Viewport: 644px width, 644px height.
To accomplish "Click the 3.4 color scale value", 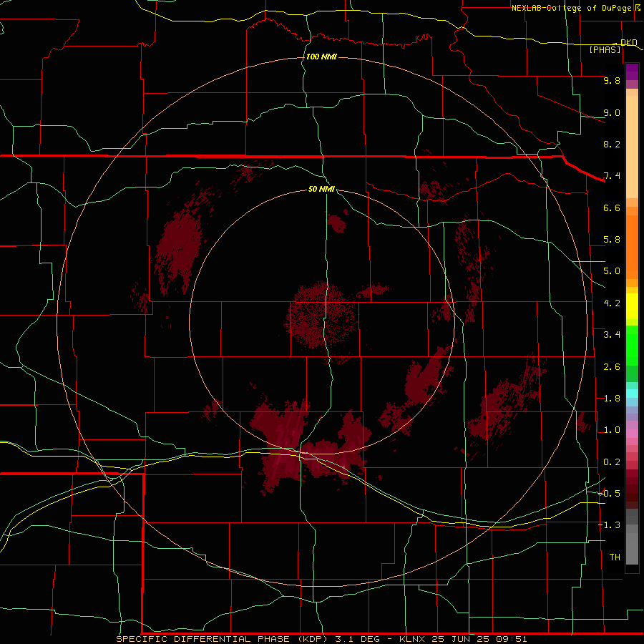I will 612,335.
